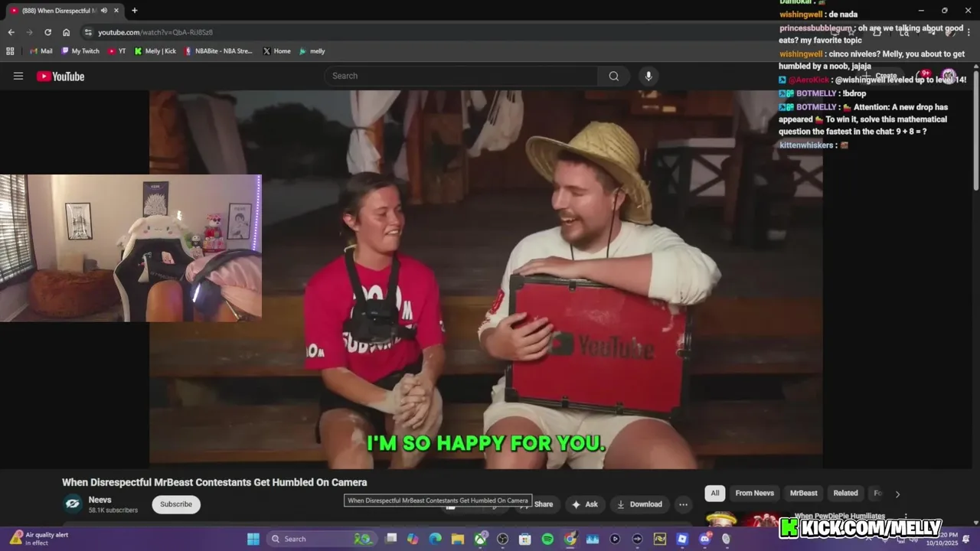Open YouTube notifications bell
The width and height of the screenshot is (980, 551).
(923, 76)
